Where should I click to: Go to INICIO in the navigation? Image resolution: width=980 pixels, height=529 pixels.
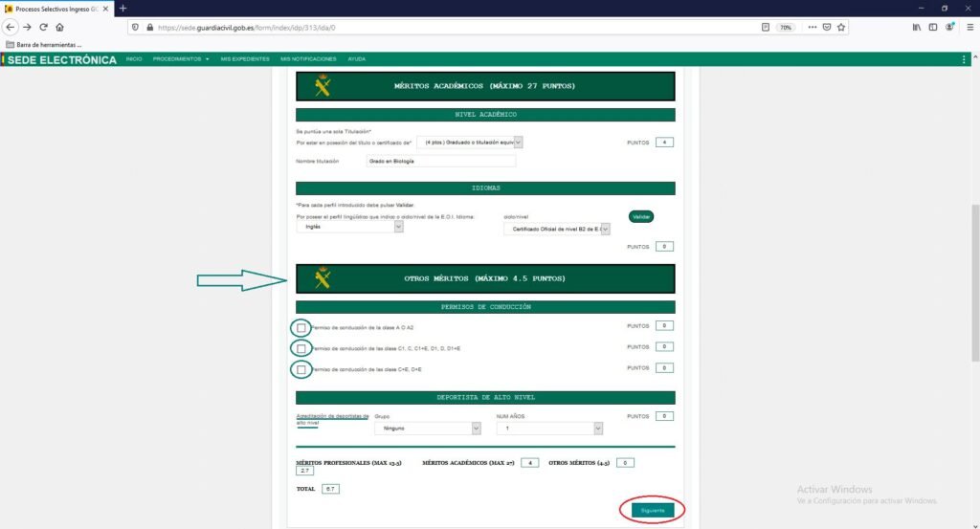click(x=134, y=59)
